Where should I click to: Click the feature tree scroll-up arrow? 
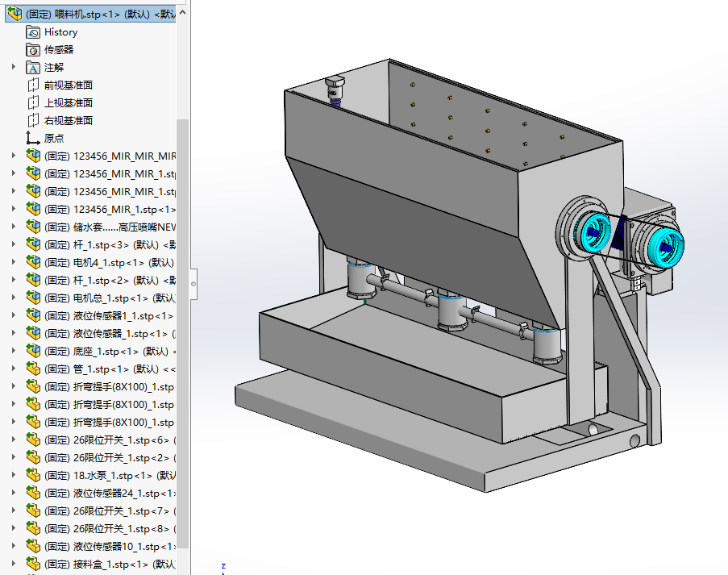[182, 13]
